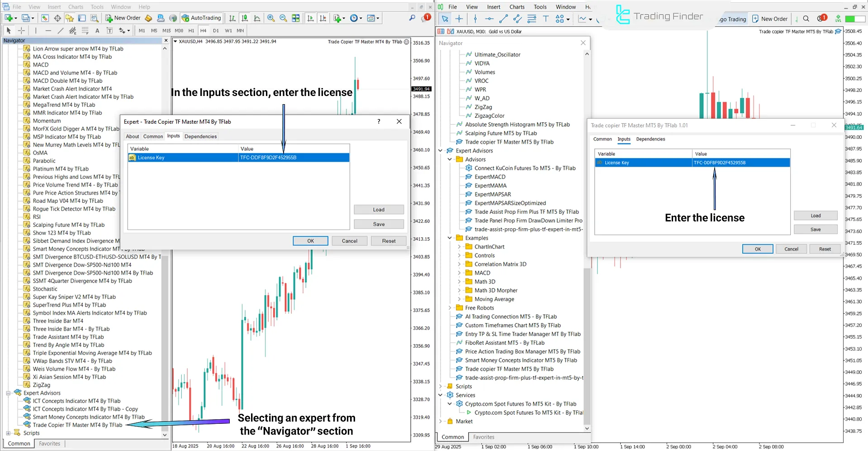Open Data Window with the chart-table icon

[x=295, y=18]
